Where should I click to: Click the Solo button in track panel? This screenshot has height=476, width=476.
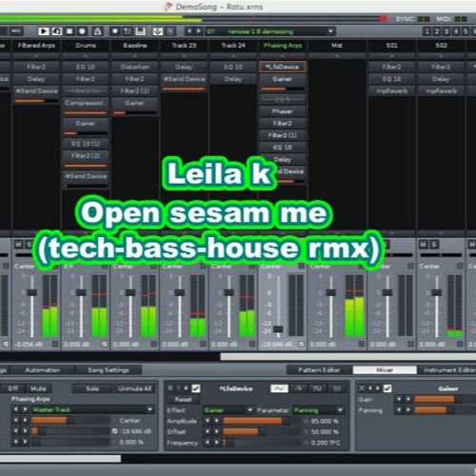[x=92, y=388]
